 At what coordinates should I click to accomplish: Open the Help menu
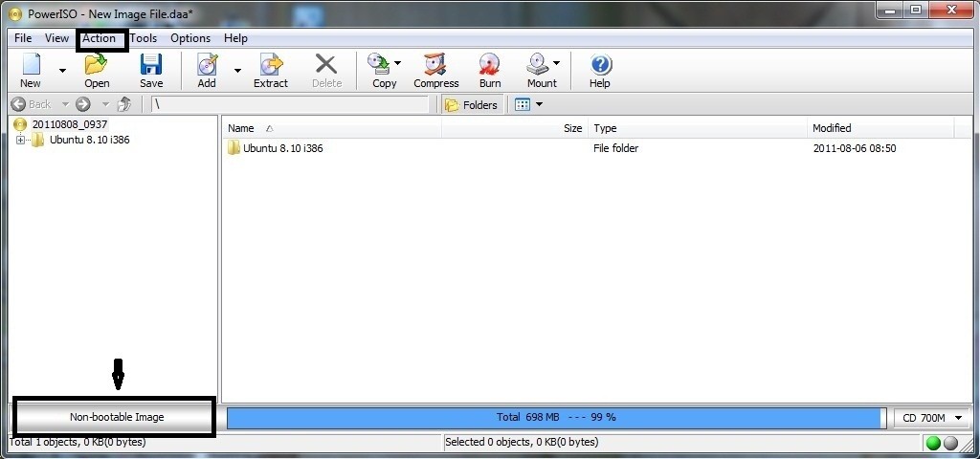pyautogui.click(x=235, y=38)
